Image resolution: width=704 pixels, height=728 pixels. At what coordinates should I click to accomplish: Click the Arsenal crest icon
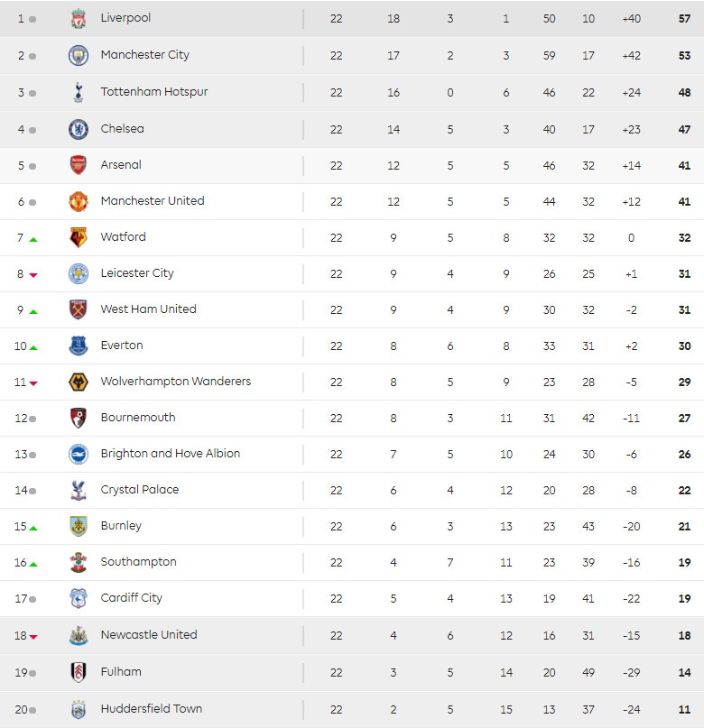79,165
